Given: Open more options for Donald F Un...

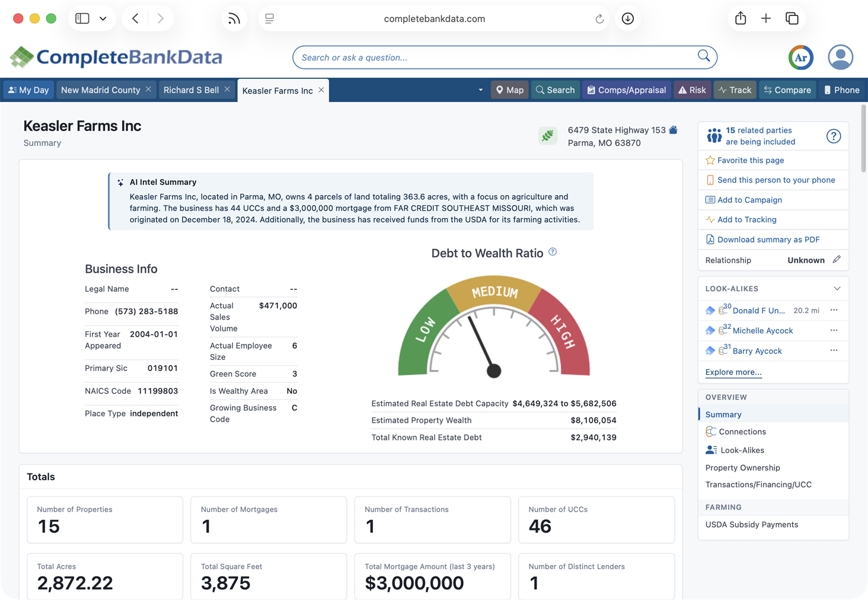Looking at the screenshot, I should coord(834,310).
